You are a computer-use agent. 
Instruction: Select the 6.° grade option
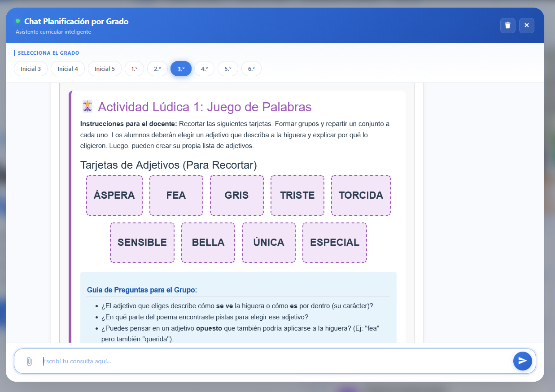tap(251, 69)
